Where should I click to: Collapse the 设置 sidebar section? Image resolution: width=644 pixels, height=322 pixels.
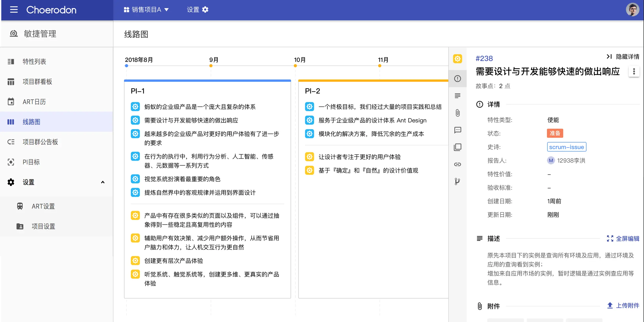[x=102, y=182]
